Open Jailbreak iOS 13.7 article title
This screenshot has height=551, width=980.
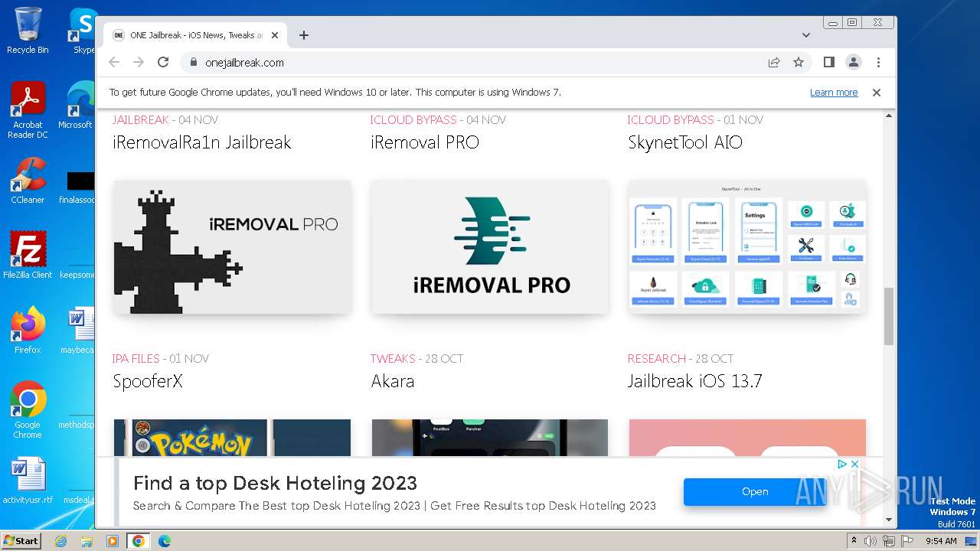click(x=695, y=381)
